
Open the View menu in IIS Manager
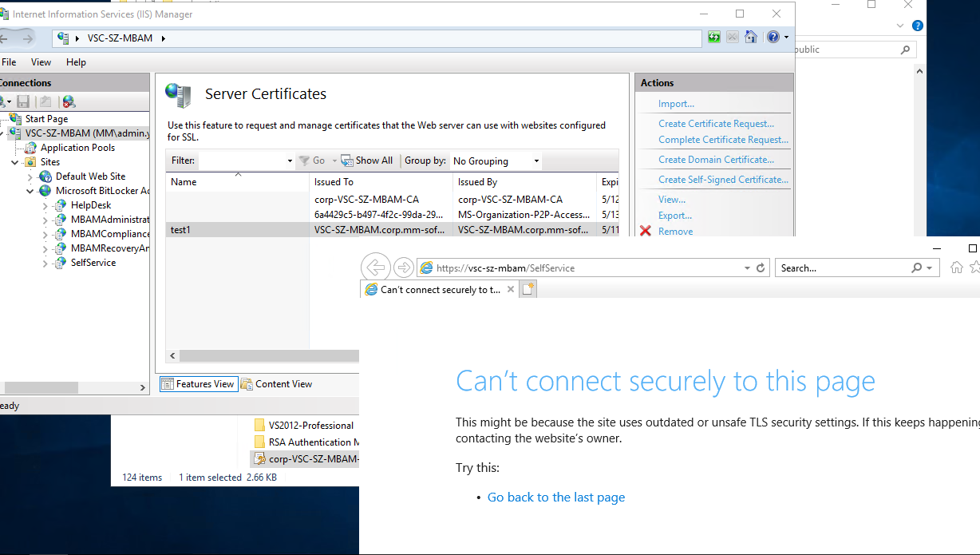click(x=41, y=61)
